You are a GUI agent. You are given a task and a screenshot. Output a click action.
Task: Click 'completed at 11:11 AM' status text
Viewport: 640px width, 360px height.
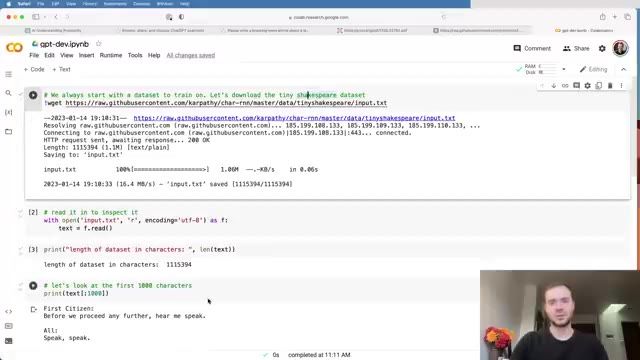(x=319, y=355)
